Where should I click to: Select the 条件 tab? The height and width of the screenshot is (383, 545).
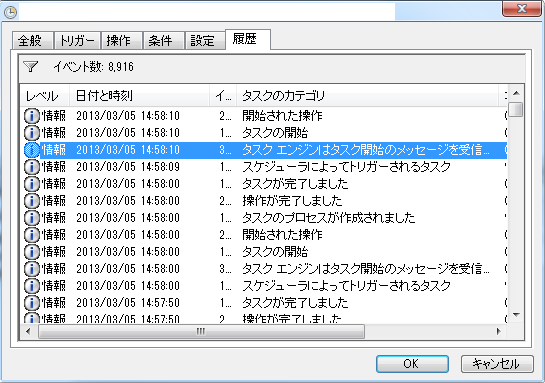[x=163, y=41]
